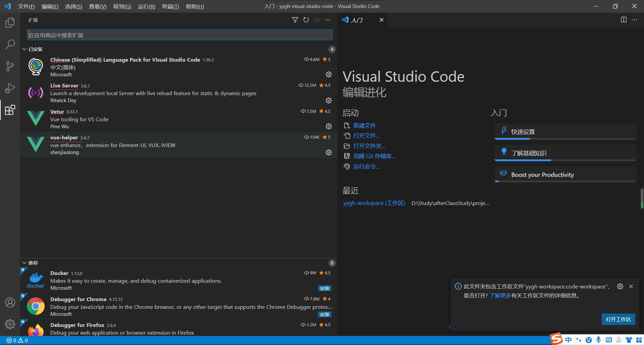
Task: Open recent yygh-workspace (工作区)
Action: [x=374, y=203]
